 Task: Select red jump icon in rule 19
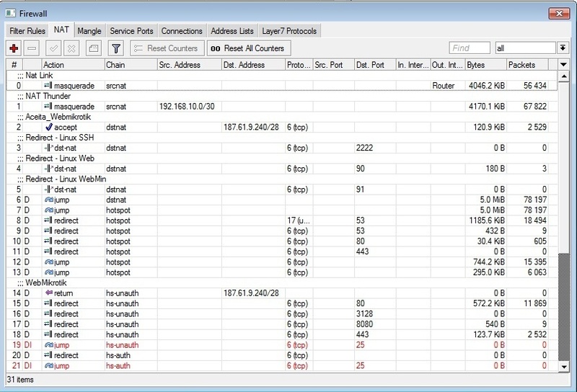[x=48, y=345]
